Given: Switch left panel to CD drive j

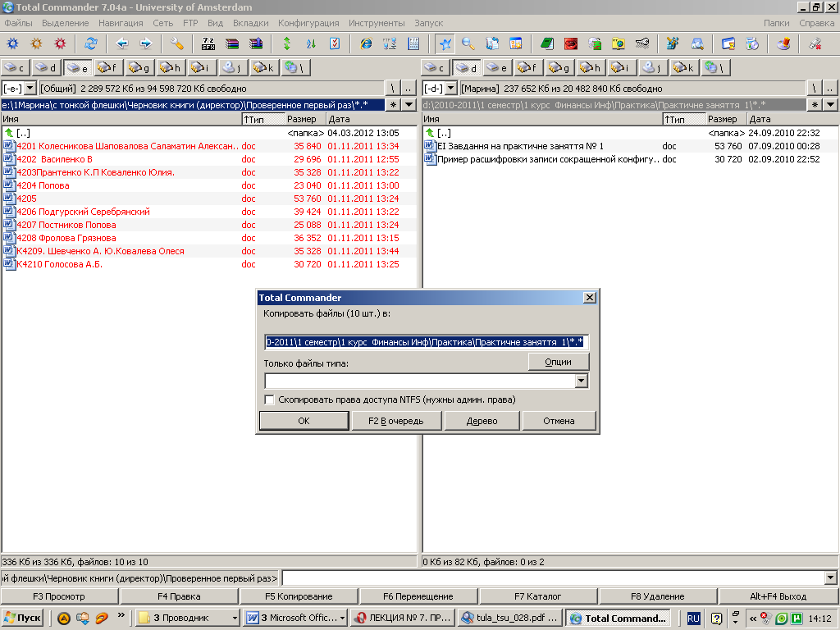Looking at the screenshot, I should pos(232,67).
